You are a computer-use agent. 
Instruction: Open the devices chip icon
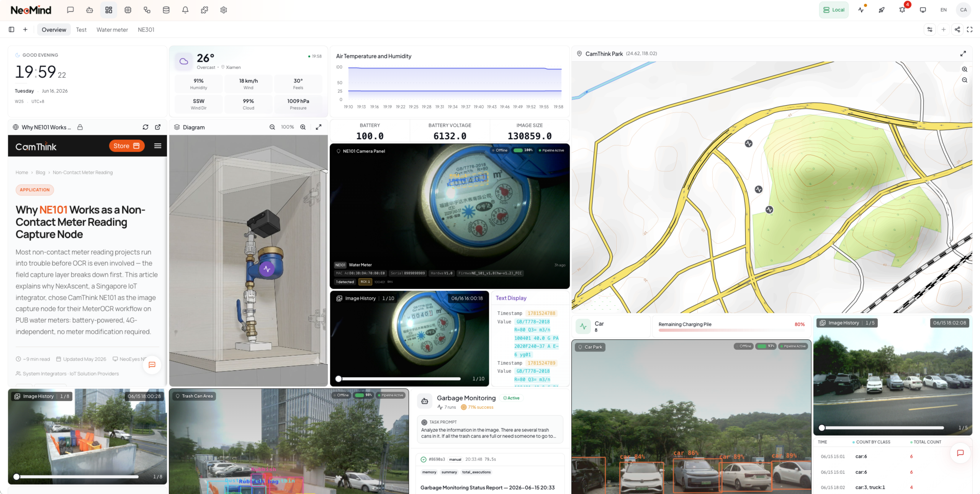pos(128,10)
